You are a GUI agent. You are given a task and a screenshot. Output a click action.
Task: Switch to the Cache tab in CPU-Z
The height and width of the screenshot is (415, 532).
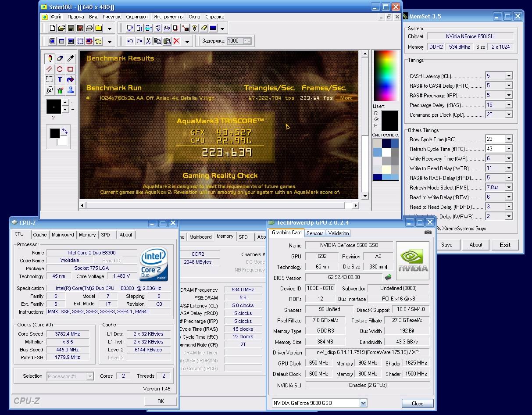[39, 235]
